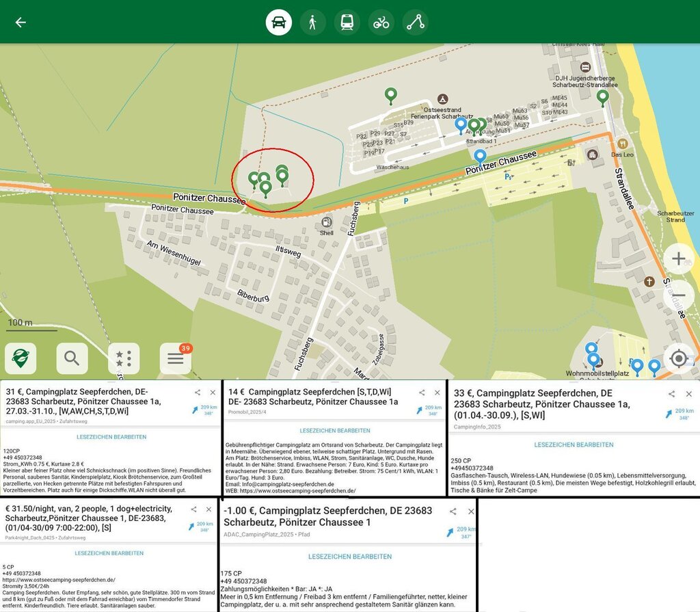
Task: Click email Info@campingplatz-seepferdchen.de
Action: tap(288, 484)
